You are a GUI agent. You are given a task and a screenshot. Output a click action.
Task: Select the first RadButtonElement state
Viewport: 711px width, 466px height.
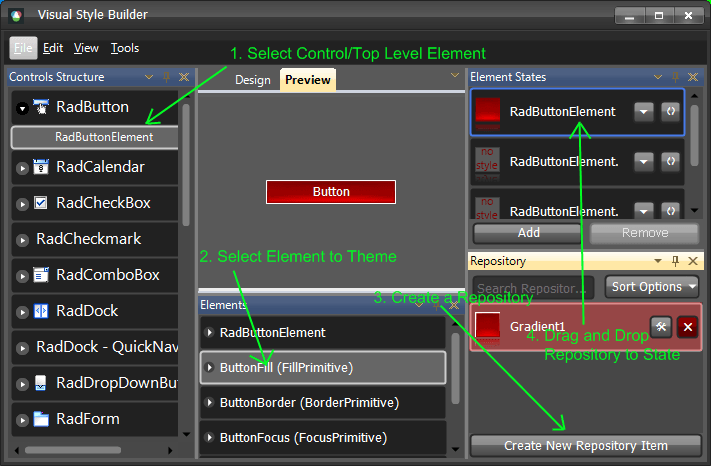coord(577,112)
